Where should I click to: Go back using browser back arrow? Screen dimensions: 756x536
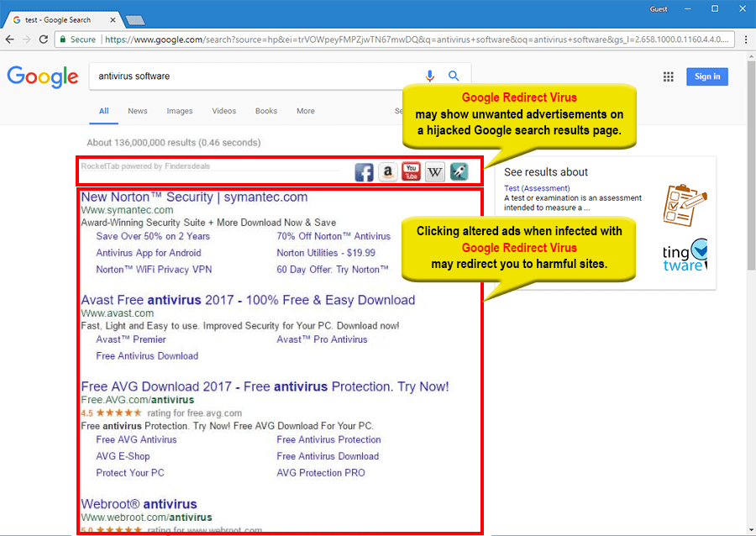tap(10, 39)
